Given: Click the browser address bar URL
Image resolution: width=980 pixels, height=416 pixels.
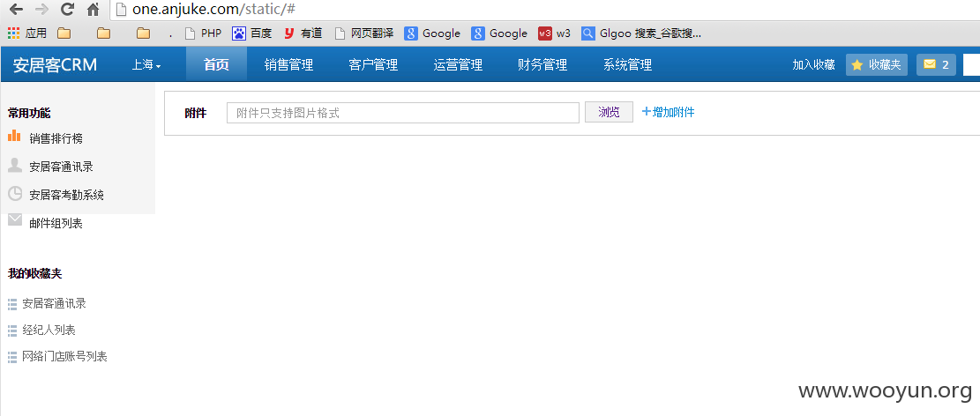Looking at the screenshot, I should [x=213, y=10].
